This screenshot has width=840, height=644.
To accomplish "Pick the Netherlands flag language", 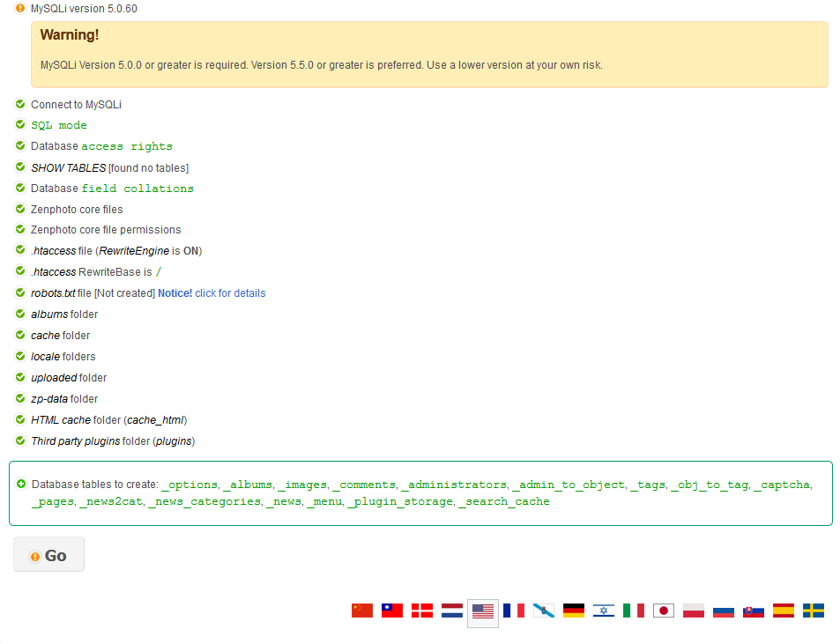I will pyautogui.click(x=452, y=611).
